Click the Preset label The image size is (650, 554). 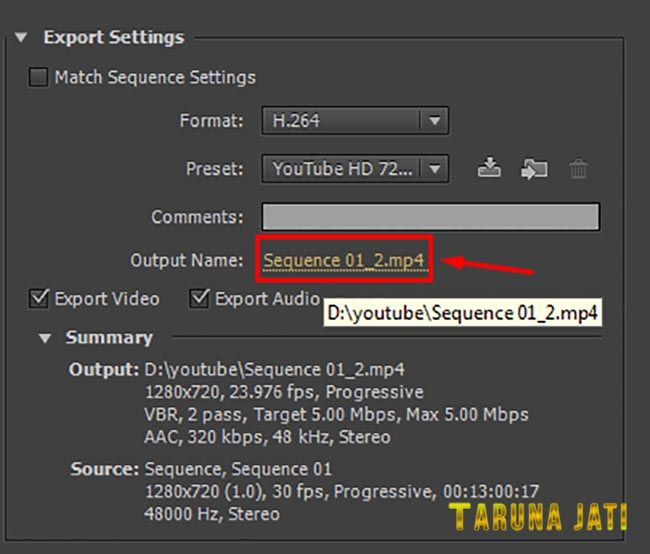[x=215, y=169]
